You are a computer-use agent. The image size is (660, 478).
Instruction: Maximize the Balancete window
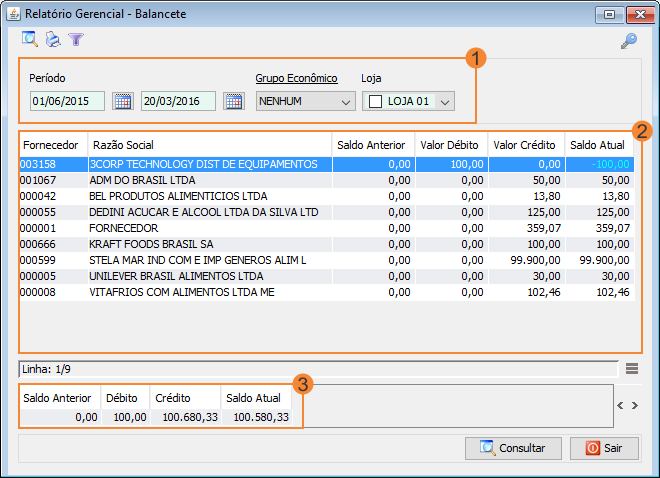(x=609, y=15)
